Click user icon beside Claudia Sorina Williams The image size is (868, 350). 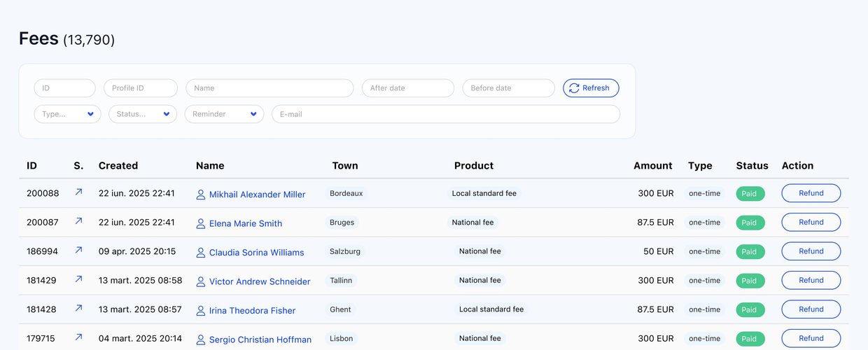[201, 253]
